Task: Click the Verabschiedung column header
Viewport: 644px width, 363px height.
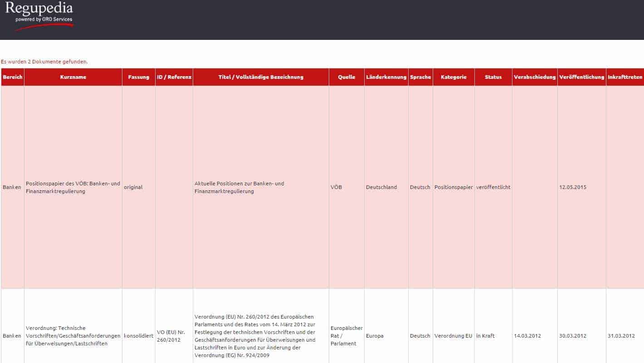Action: point(535,77)
